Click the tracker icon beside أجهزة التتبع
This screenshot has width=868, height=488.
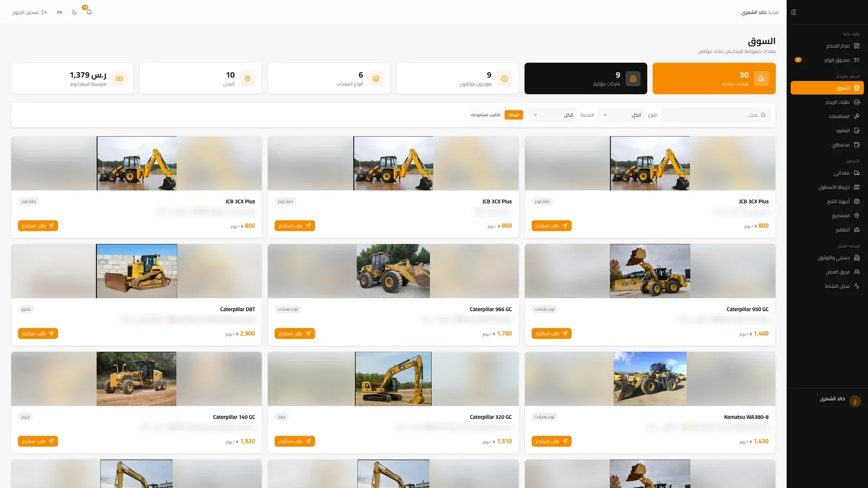[x=857, y=201]
